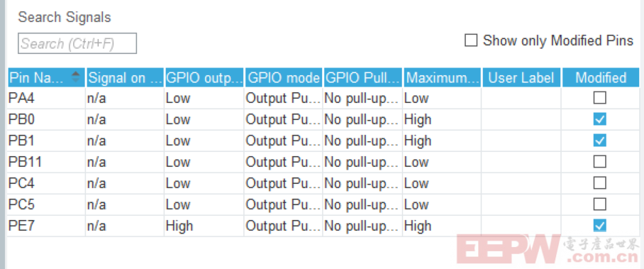Image resolution: width=644 pixels, height=269 pixels.
Task: Click the User Label column header
Action: pyautogui.click(x=521, y=77)
